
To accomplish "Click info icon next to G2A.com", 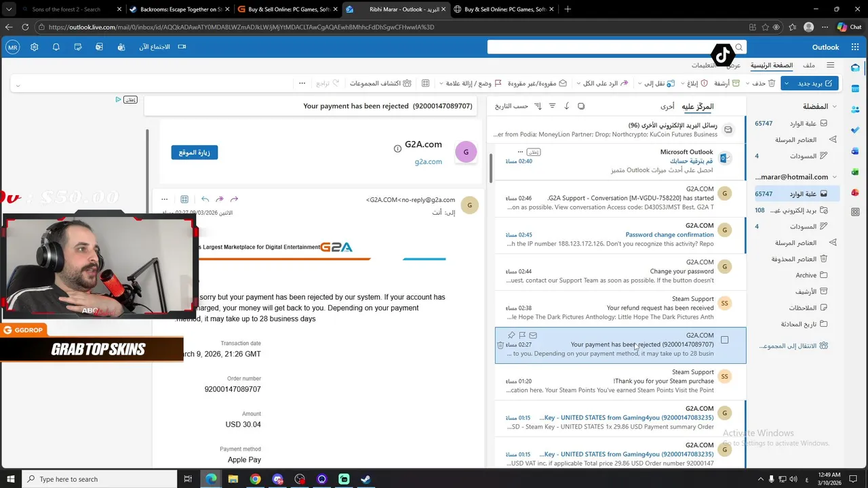I will (398, 148).
